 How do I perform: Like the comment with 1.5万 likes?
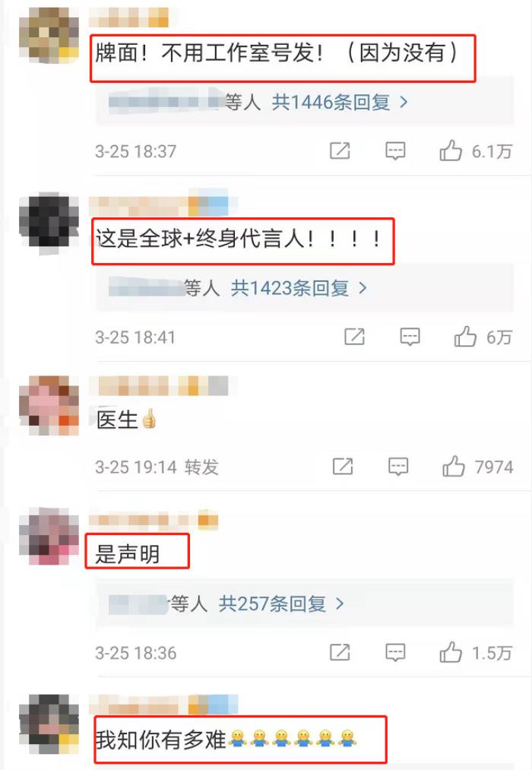(451, 652)
